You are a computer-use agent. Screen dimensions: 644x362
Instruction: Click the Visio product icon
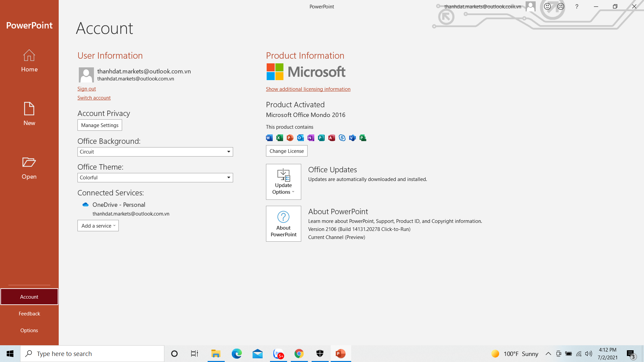coord(353,138)
